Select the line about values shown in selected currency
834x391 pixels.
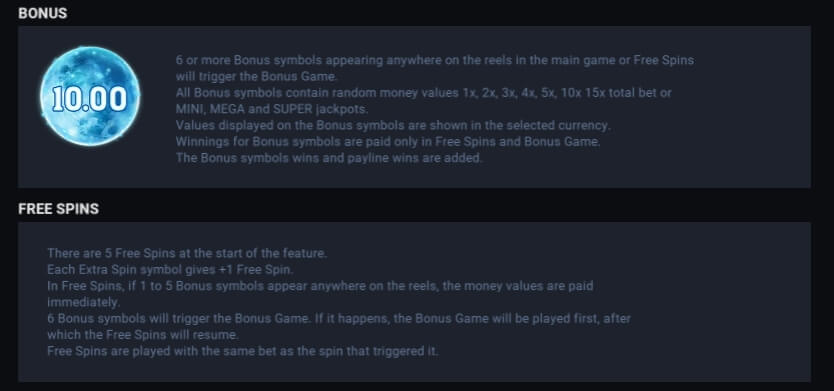[x=393, y=126]
